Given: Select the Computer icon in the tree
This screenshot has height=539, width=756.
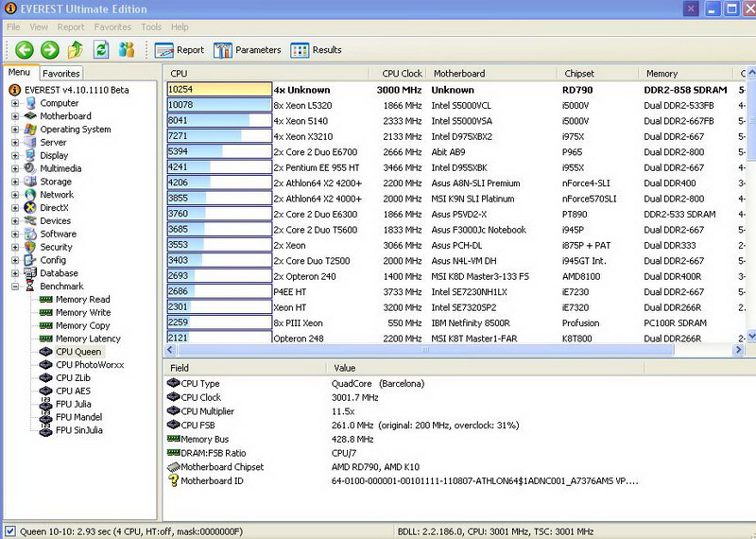Looking at the screenshot, I should pos(30,103).
